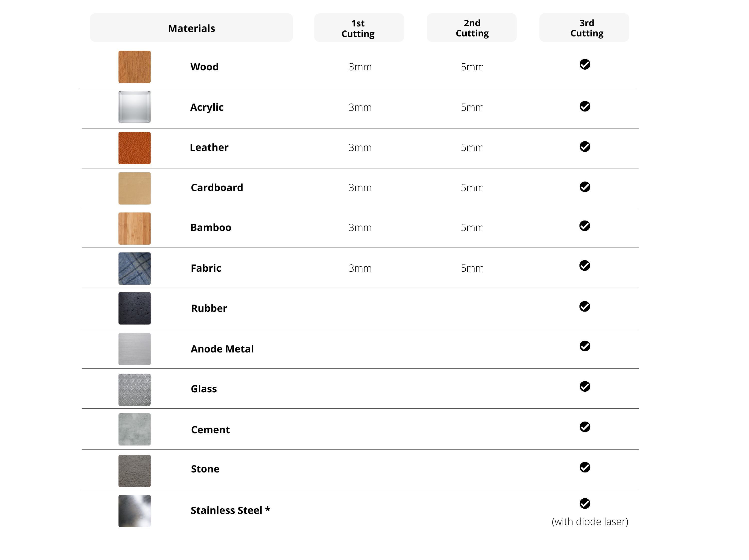Click the Anode Metal label
749x560 pixels.
point(222,349)
